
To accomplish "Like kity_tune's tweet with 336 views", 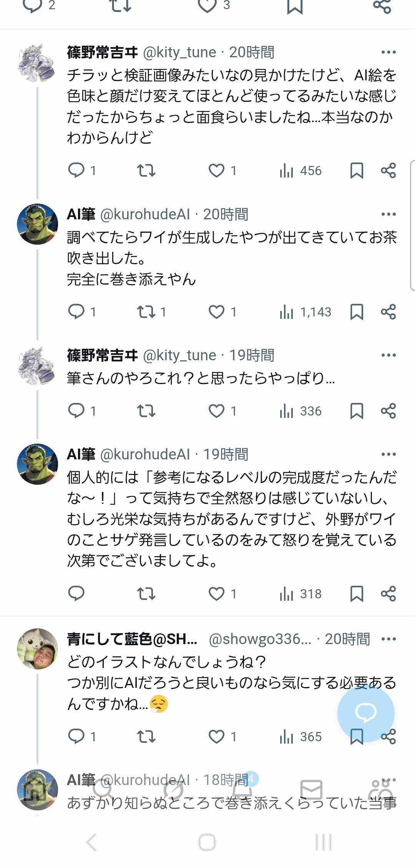I will point(217,411).
